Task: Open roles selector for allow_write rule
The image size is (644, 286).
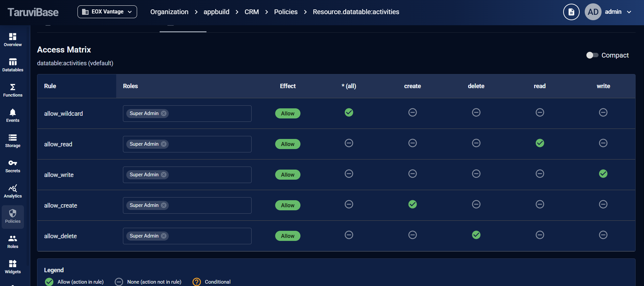Action: click(187, 175)
